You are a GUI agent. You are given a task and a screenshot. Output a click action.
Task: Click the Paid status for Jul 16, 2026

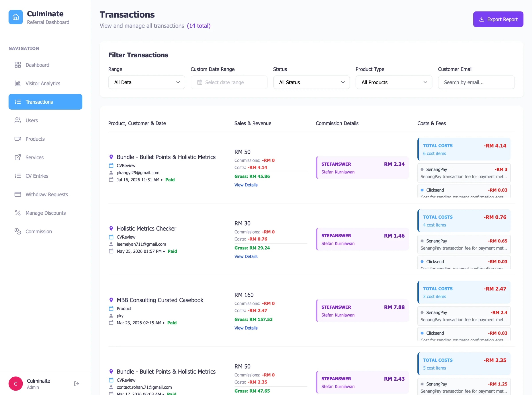pos(170,180)
